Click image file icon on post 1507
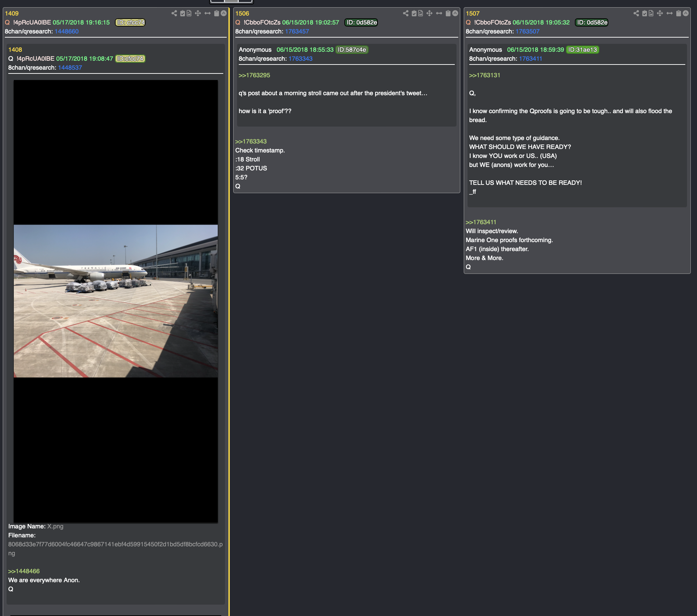This screenshot has height=616, width=697. click(651, 13)
